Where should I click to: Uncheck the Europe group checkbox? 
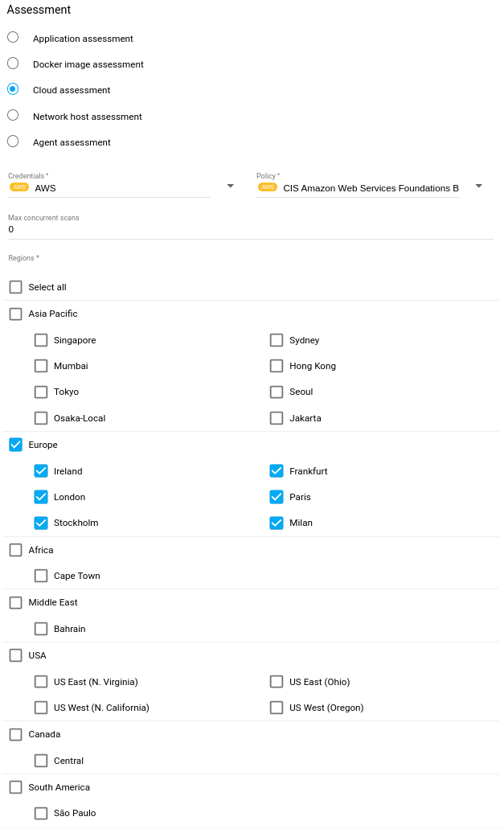(15, 445)
